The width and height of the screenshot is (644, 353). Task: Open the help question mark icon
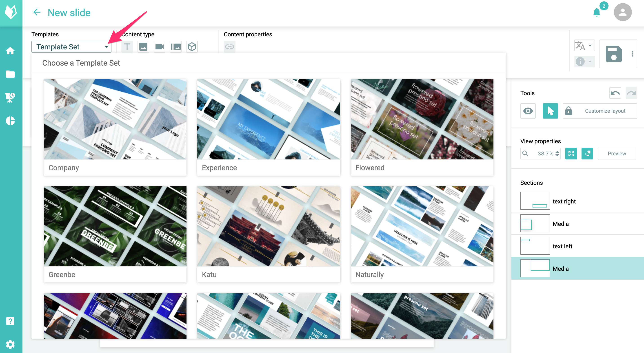tap(11, 321)
